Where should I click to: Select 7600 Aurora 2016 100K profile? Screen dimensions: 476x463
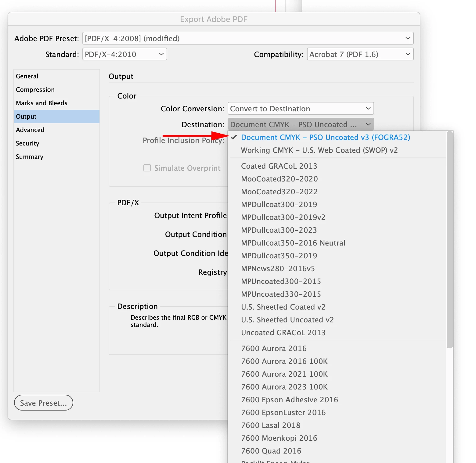coord(337,361)
